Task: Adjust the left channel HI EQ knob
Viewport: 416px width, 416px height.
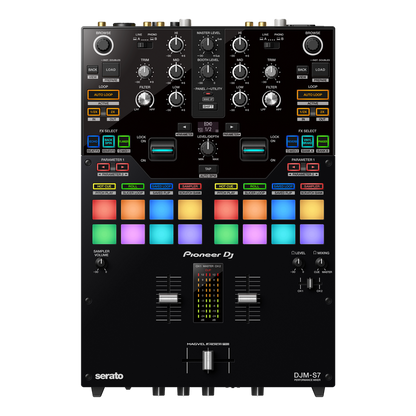Action: tap(176, 45)
